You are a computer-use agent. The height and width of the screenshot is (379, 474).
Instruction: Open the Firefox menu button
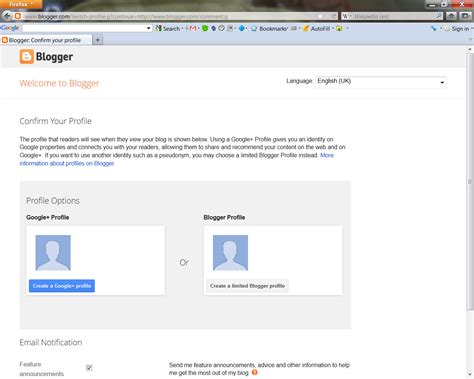point(21,4)
